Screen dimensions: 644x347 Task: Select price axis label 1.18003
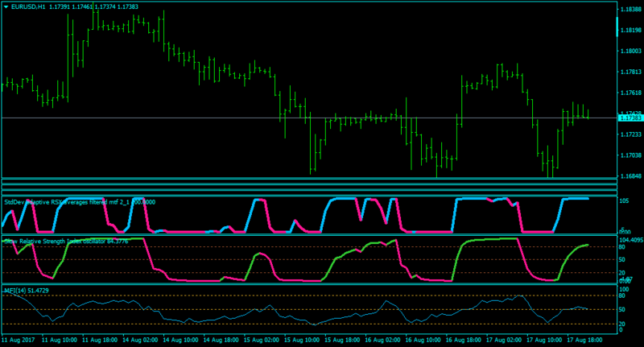631,51
